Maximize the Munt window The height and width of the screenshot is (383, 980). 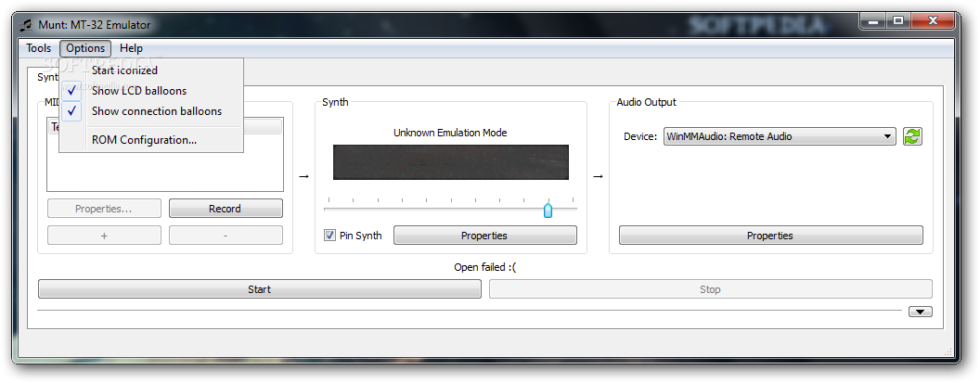898,21
